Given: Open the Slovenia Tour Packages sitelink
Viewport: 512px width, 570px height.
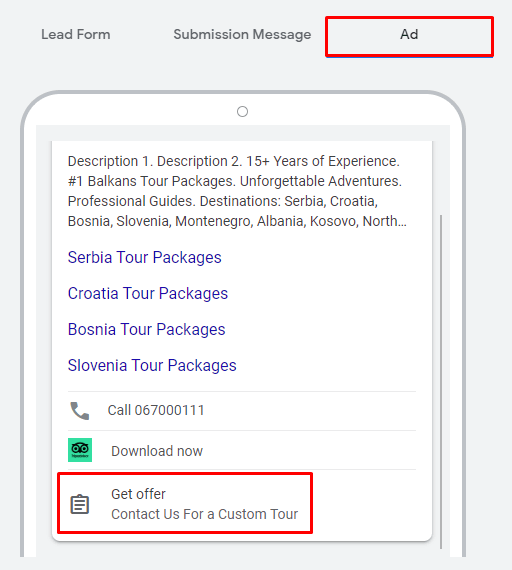Looking at the screenshot, I should (152, 365).
